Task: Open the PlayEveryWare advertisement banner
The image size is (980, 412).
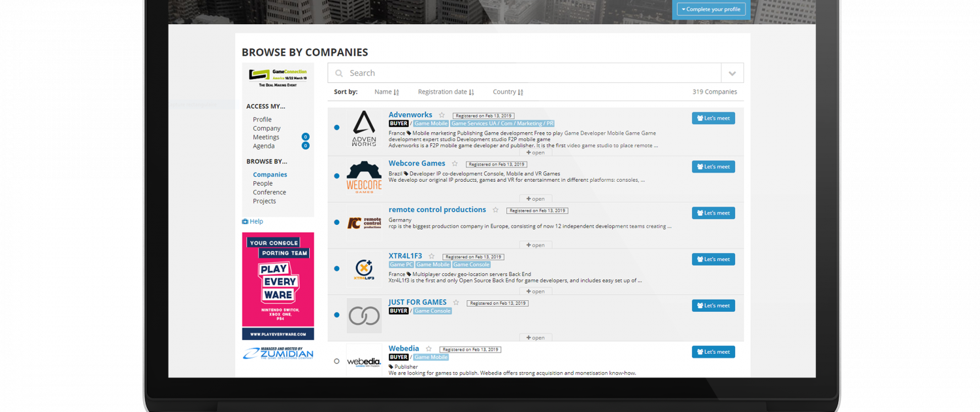Action: 278,286
